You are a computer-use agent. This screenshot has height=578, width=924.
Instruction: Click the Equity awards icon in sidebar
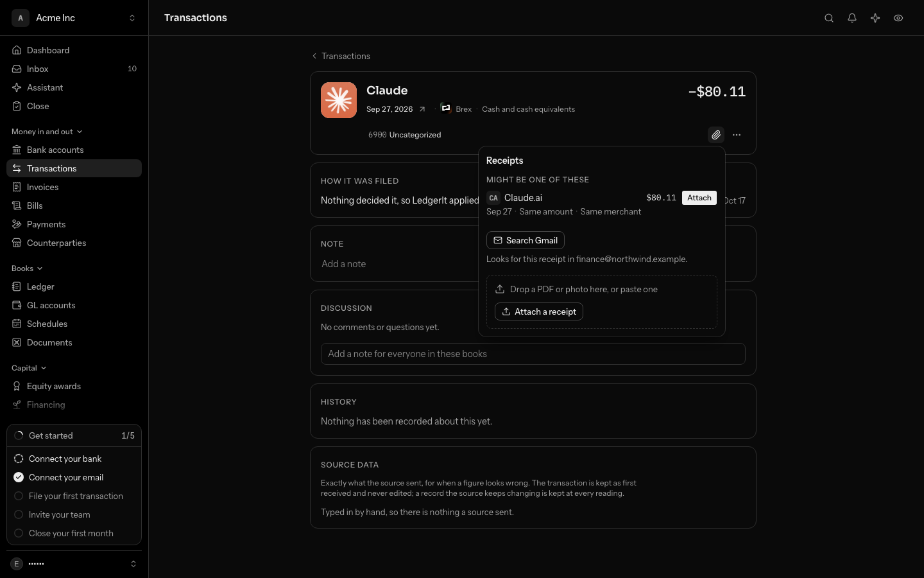point(17,386)
